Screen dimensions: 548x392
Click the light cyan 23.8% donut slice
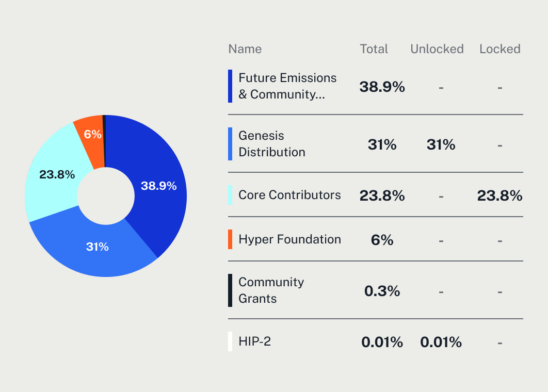[x=56, y=175]
